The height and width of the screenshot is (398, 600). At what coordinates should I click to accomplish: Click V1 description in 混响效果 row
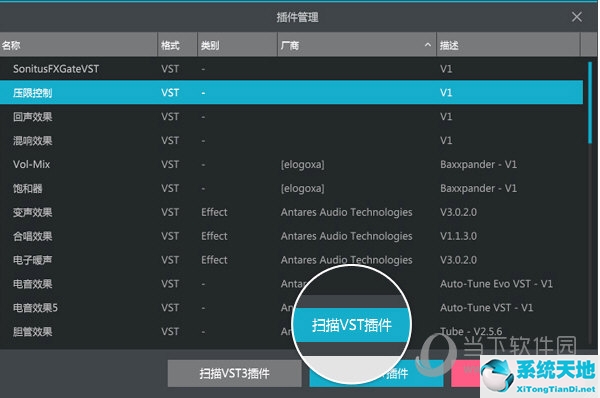(446, 140)
